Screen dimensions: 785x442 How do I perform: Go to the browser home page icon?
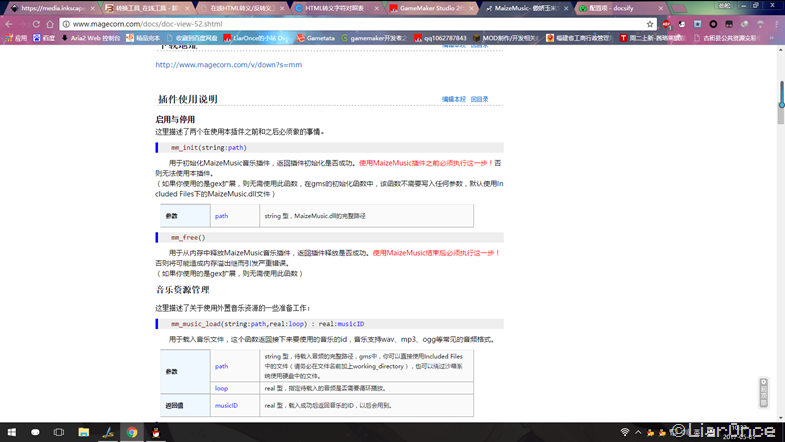[x=50, y=24]
